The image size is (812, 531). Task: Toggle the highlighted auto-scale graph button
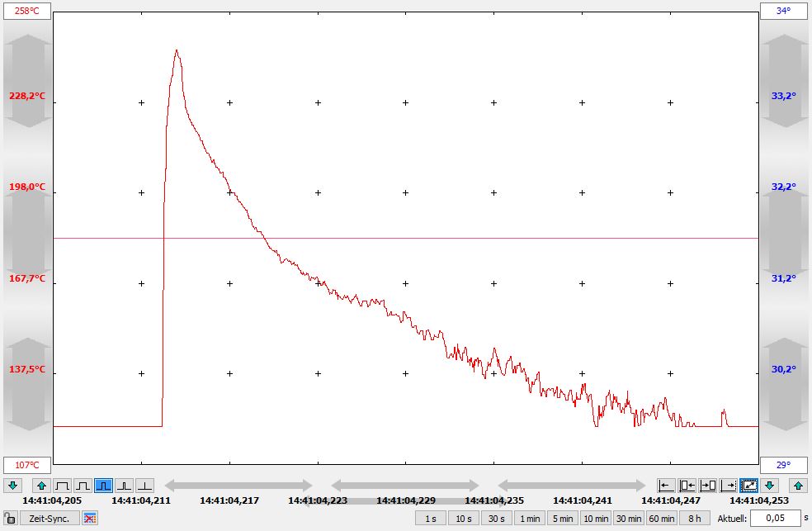[749, 486]
